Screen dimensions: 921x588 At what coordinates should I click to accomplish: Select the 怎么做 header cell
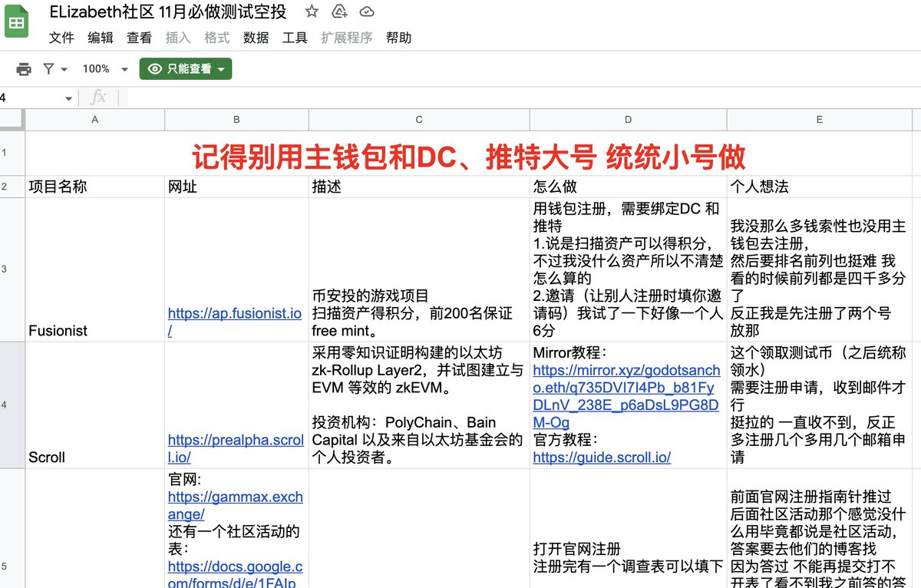[x=629, y=187]
